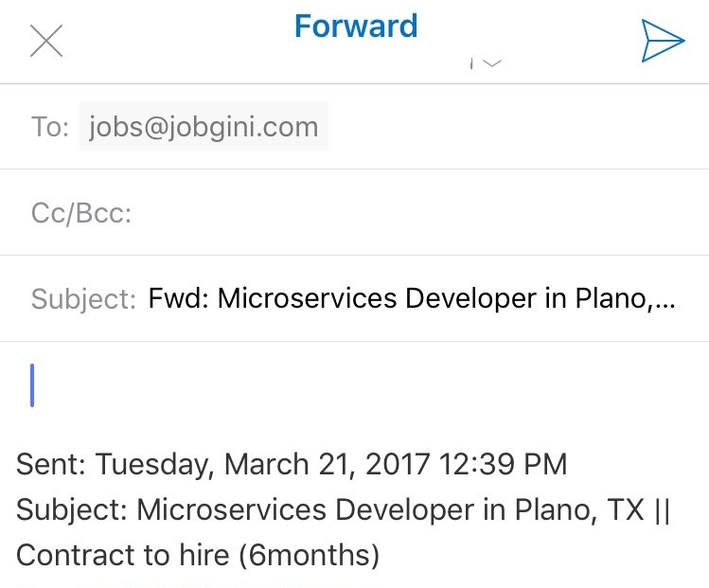Close the Forward compose screen

[x=46, y=41]
